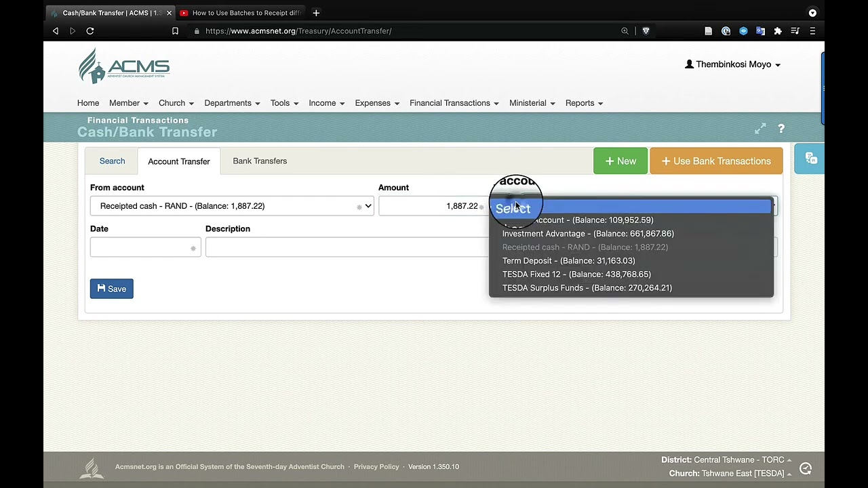Reload the page
The width and height of the screenshot is (868, 488).
tap(90, 31)
